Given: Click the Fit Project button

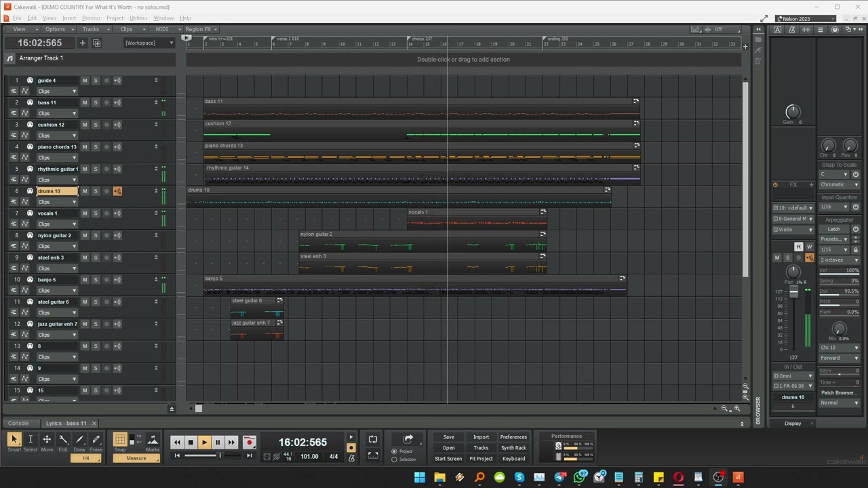Looking at the screenshot, I should [481, 459].
